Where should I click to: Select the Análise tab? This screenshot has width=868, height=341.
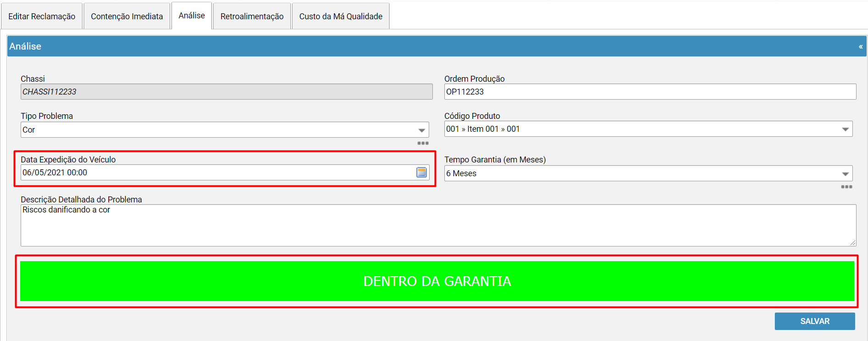pos(192,16)
